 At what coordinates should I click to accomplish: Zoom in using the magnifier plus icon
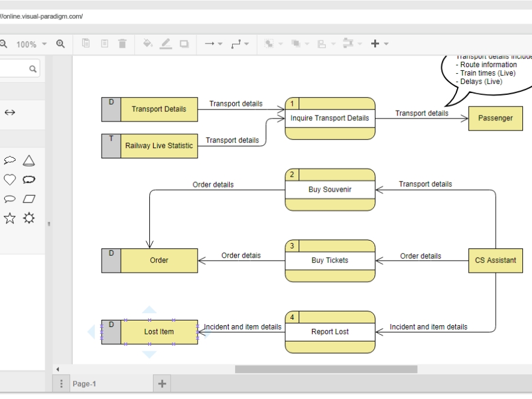60,44
